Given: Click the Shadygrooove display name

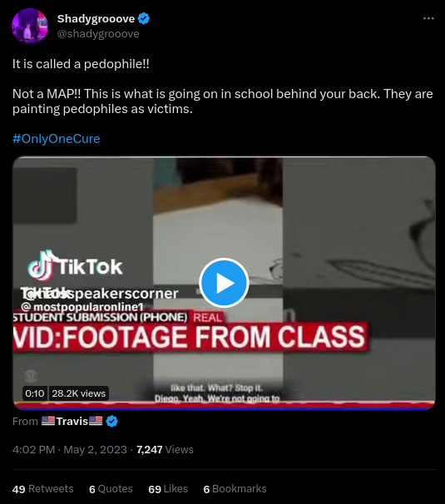Looking at the screenshot, I should pyautogui.click(x=96, y=18).
